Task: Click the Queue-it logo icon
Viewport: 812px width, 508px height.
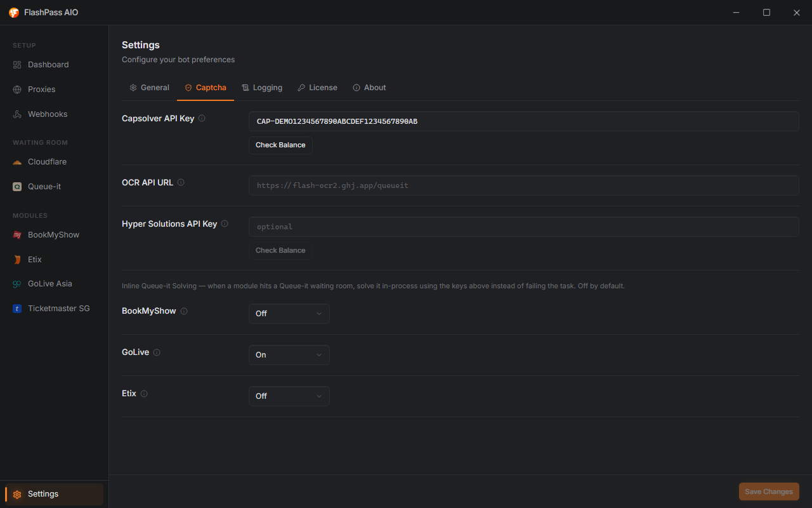Action: coord(17,187)
